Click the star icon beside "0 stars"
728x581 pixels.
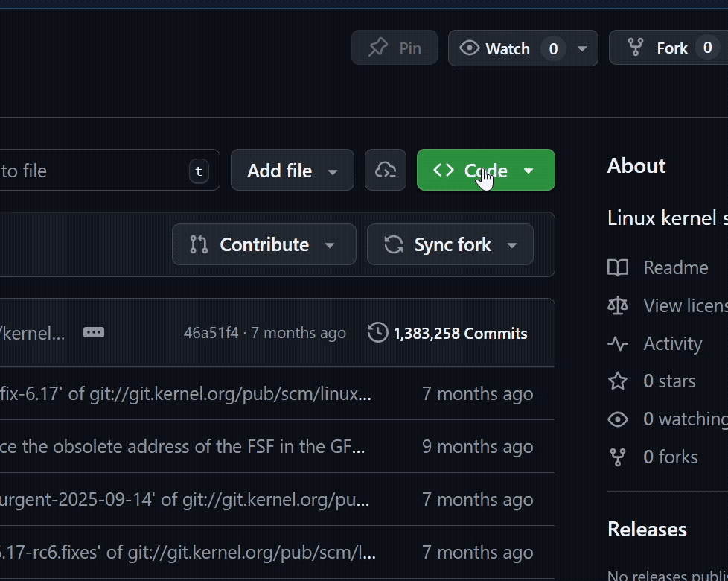pyautogui.click(x=618, y=381)
